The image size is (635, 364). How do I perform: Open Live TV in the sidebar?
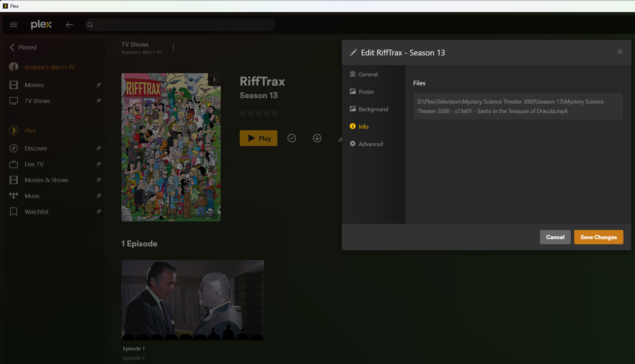point(34,164)
